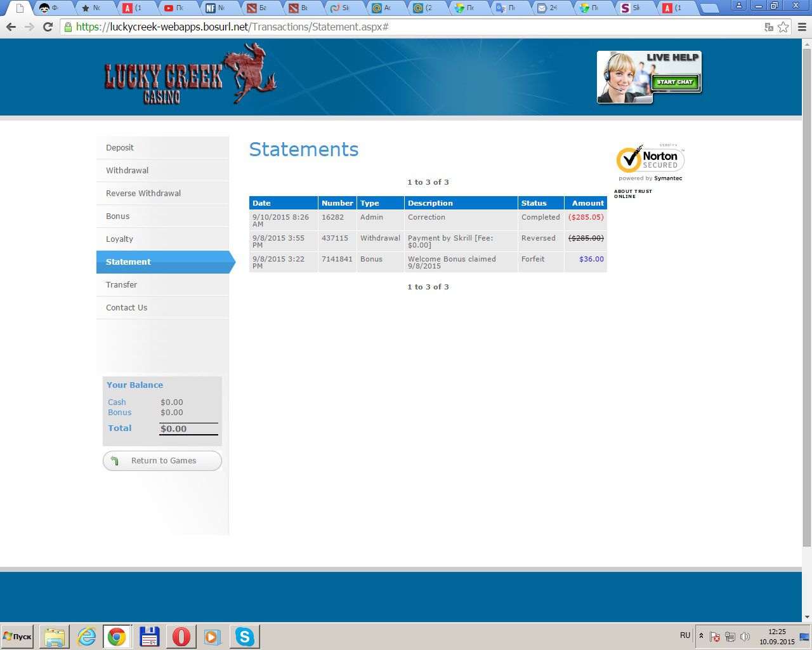
Task: Click transaction number 16282
Action: pos(332,217)
